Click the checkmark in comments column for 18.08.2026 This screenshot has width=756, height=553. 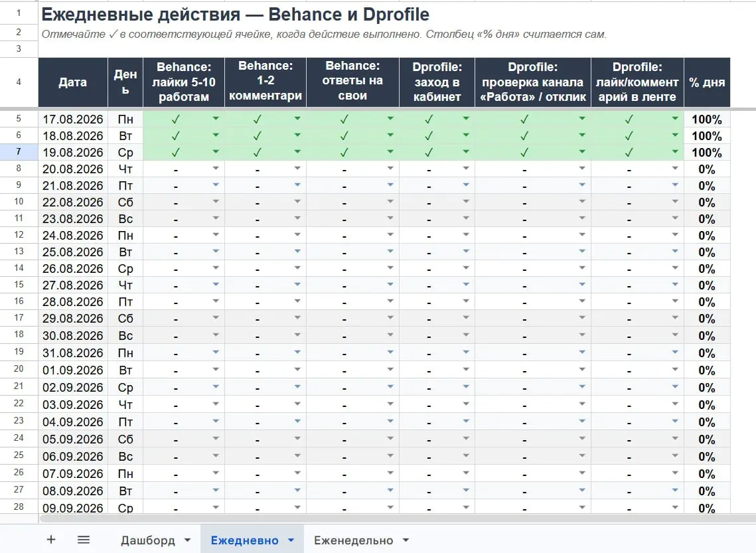tap(258, 135)
